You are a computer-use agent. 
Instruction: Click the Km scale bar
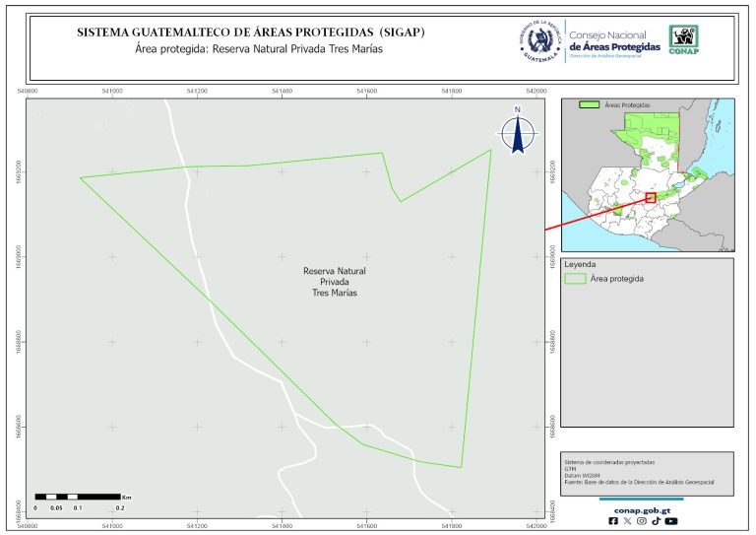coord(79,497)
